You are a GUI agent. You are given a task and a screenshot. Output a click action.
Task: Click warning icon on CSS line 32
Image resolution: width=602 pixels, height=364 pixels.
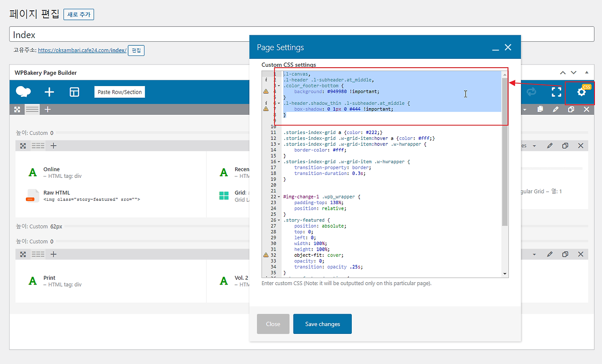click(266, 255)
